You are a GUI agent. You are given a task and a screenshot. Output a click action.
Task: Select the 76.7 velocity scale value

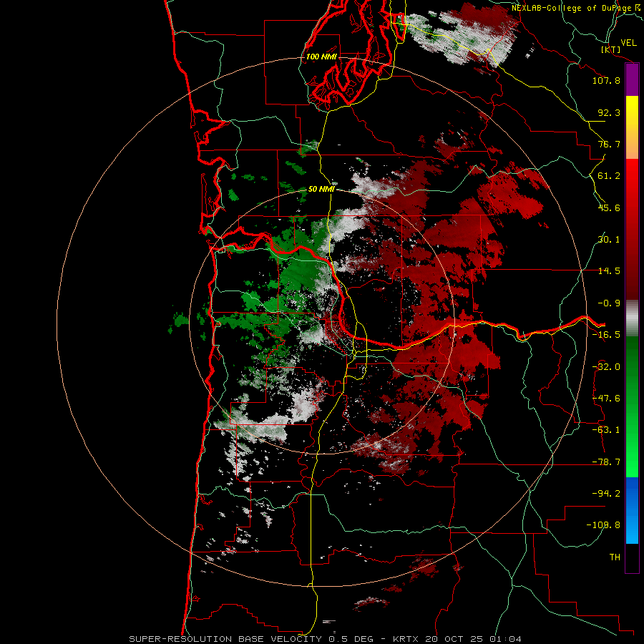[x=609, y=144]
